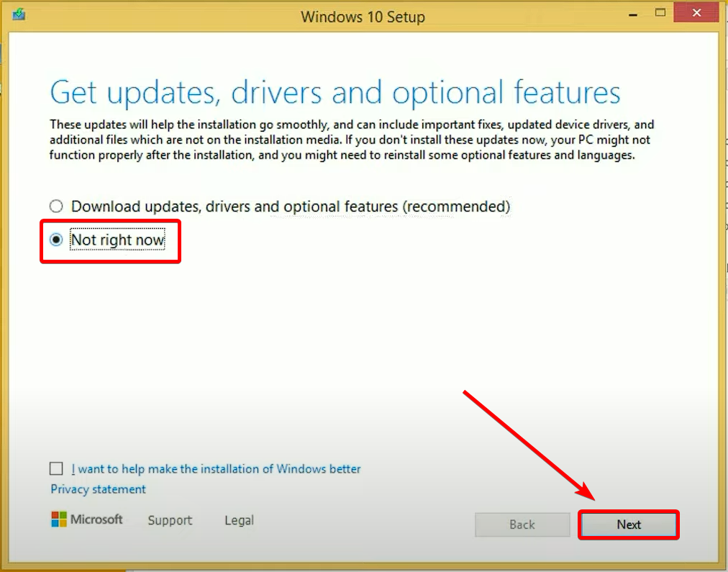Open the Privacy statement link

[x=98, y=489]
